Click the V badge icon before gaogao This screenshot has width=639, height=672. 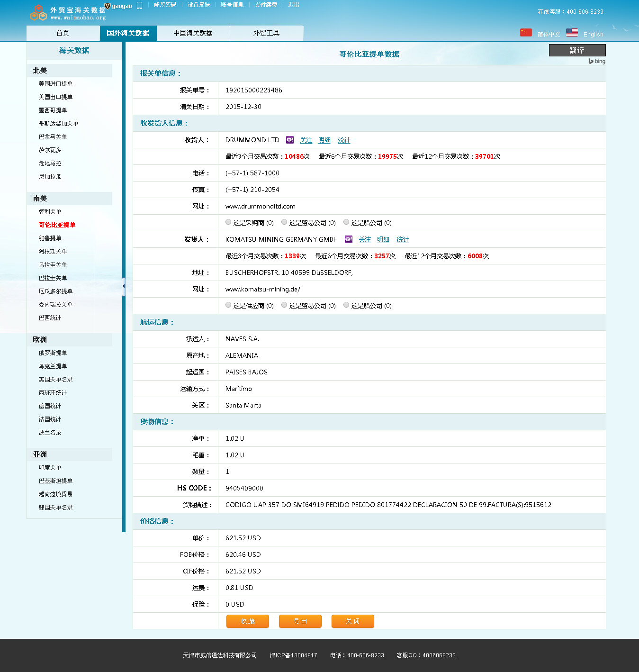(x=108, y=6)
